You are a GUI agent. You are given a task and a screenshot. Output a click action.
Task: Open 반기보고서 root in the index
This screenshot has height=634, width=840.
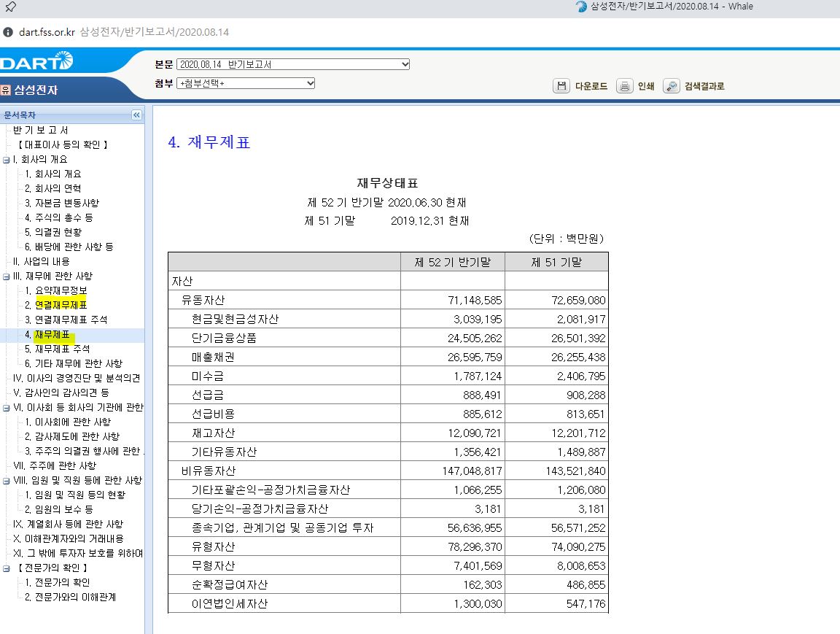click(40, 131)
